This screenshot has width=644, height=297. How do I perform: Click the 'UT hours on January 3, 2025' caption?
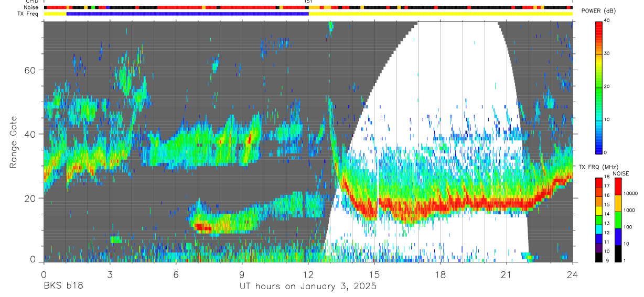pyautogui.click(x=308, y=287)
